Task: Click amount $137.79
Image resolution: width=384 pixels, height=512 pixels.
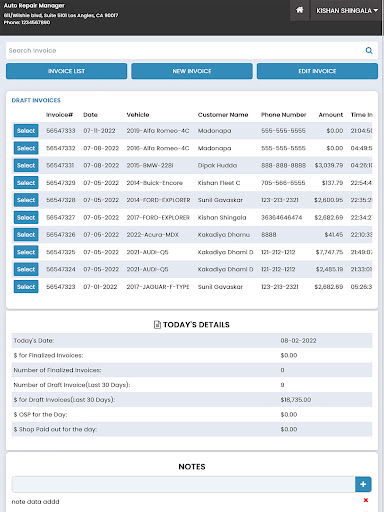Action: click(332, 183)
